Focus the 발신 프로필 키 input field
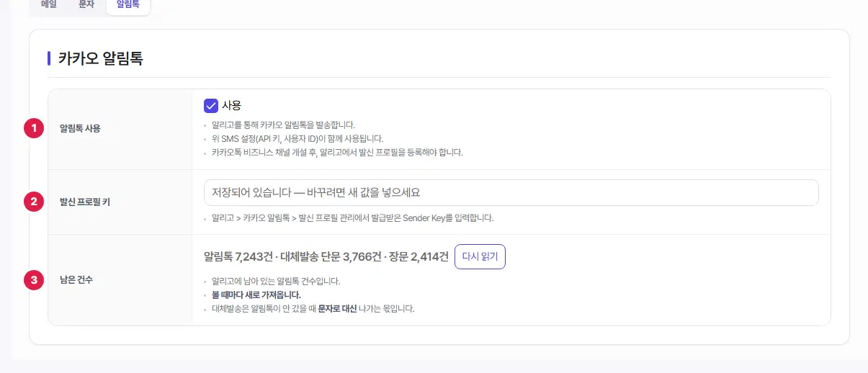Viewport: 868px width, 373px height. (511, 192)
